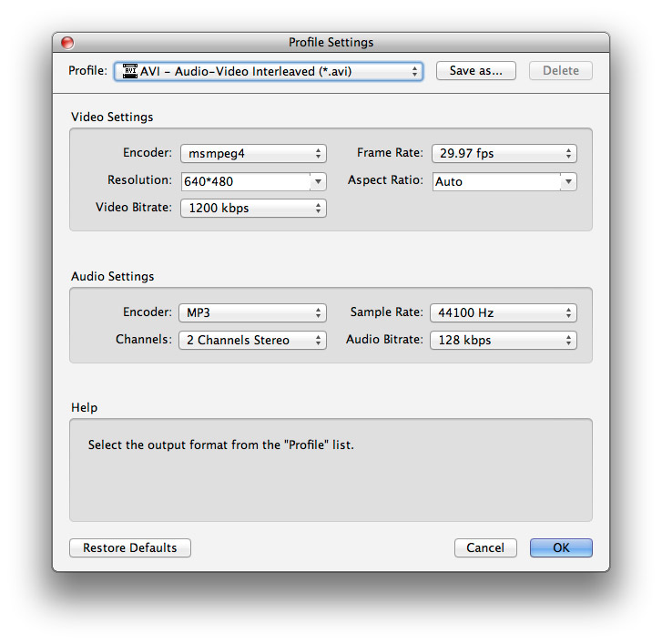
Task: Open the Channels 2 Channels Stereo dropdown
Action: (252, 341)
